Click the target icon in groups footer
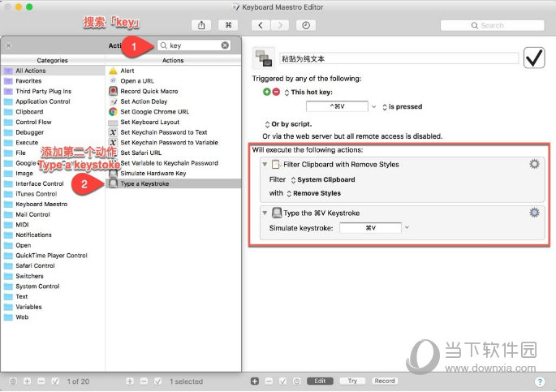The height and width of the screenshot is (392, 556). [13, 381]
